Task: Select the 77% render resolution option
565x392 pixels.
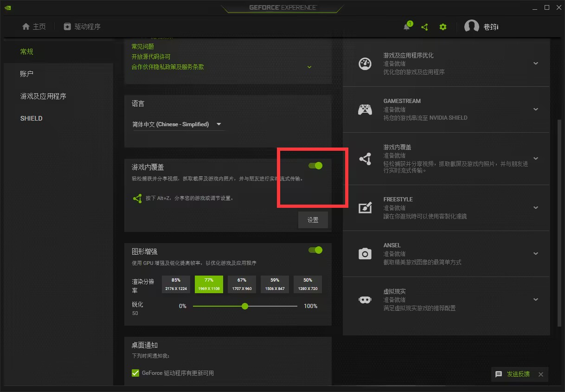Action: click(x=209, y=284)
